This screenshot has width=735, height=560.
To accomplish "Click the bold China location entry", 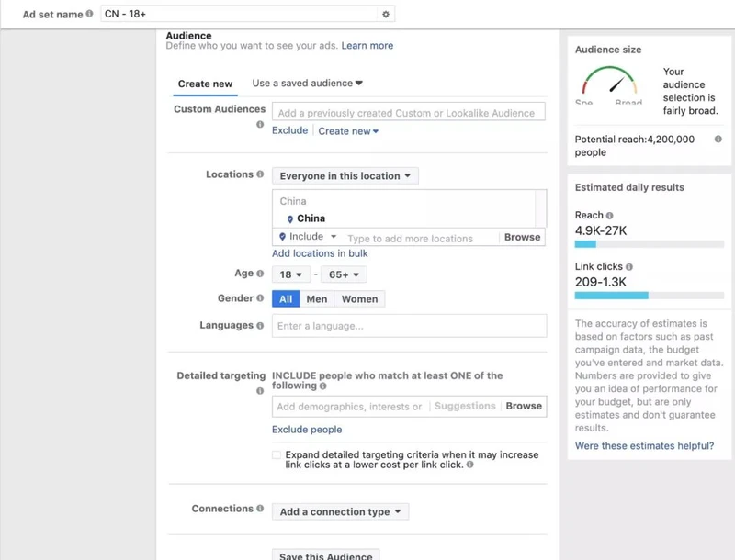I will tap(311, 218).
